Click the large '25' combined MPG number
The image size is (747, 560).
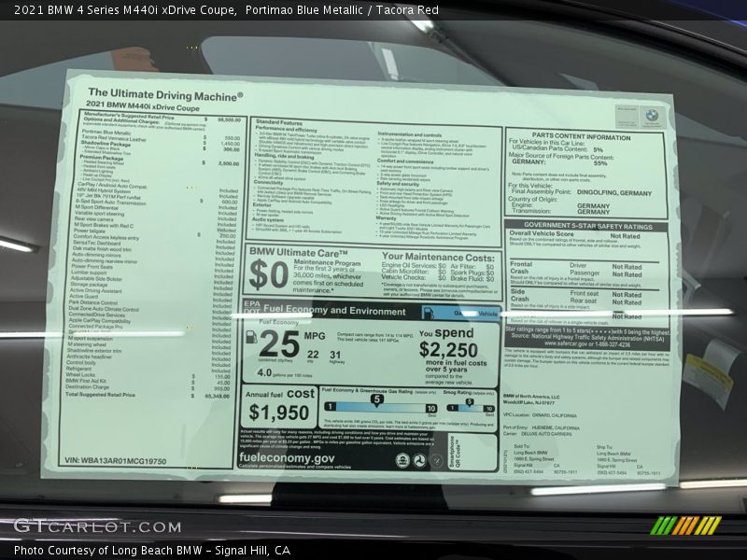[279, 343]
